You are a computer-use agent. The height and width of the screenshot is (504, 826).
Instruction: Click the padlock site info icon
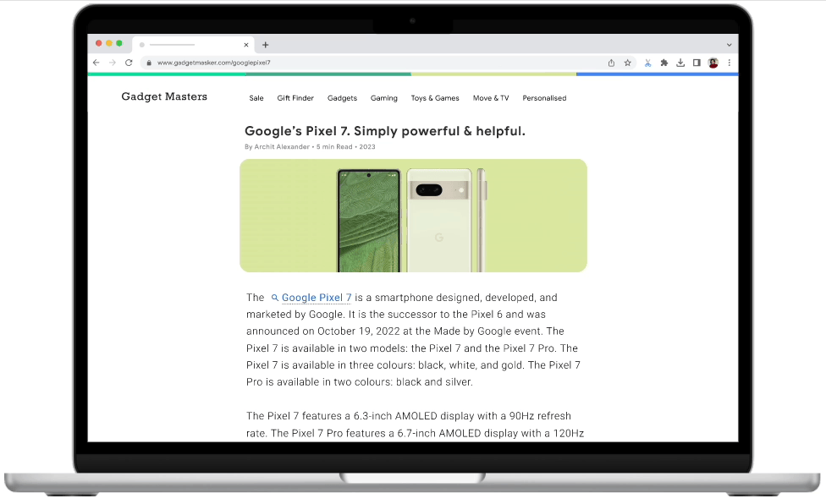pyautogui.click(x=149, y=63)
